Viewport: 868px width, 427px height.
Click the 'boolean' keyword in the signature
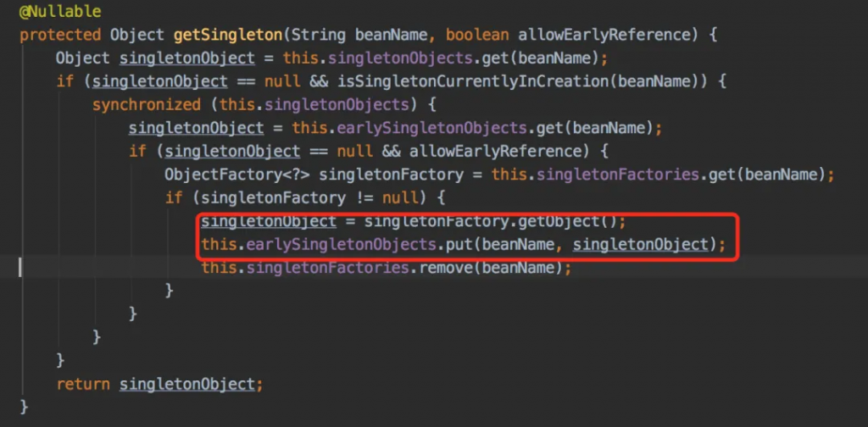click(x=477, y=35)
